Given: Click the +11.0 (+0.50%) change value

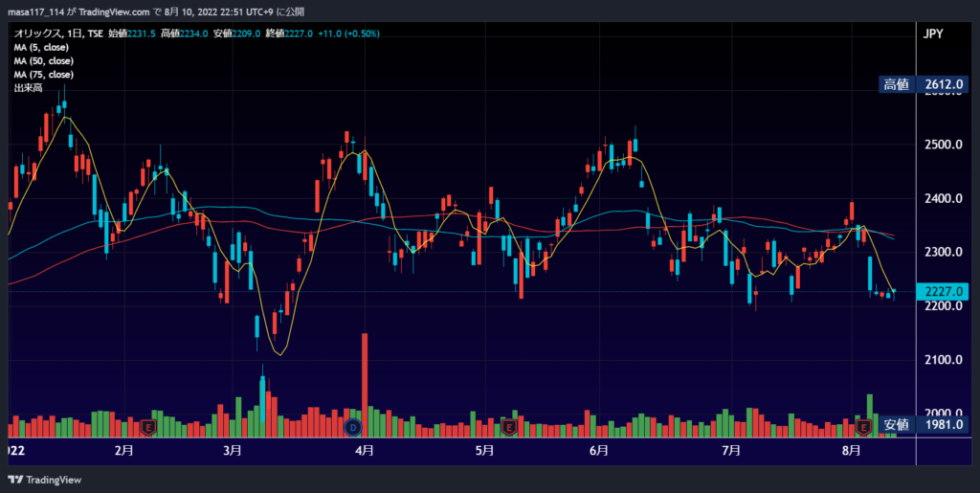Looking at the screenshot, I should coord(348,34).
